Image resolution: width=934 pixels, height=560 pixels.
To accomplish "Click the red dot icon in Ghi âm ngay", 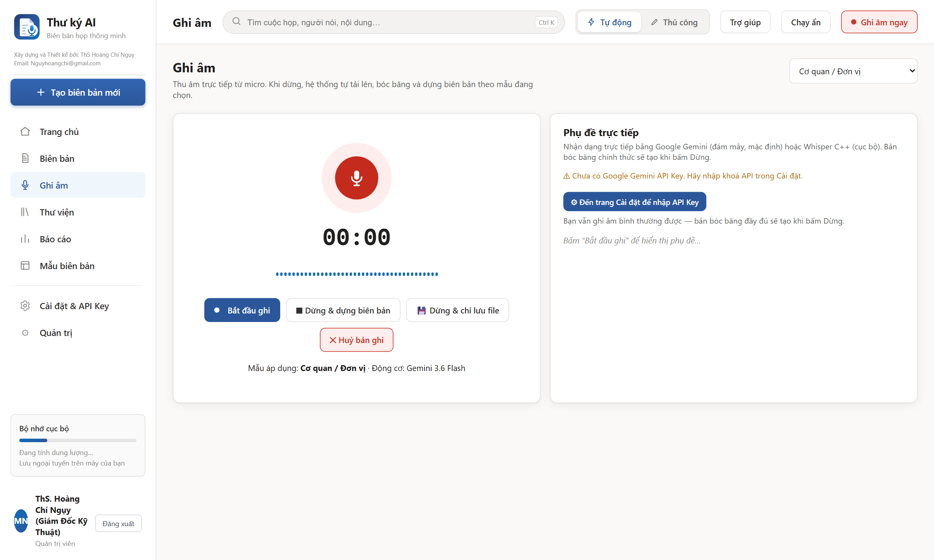I will click(853, 22).
